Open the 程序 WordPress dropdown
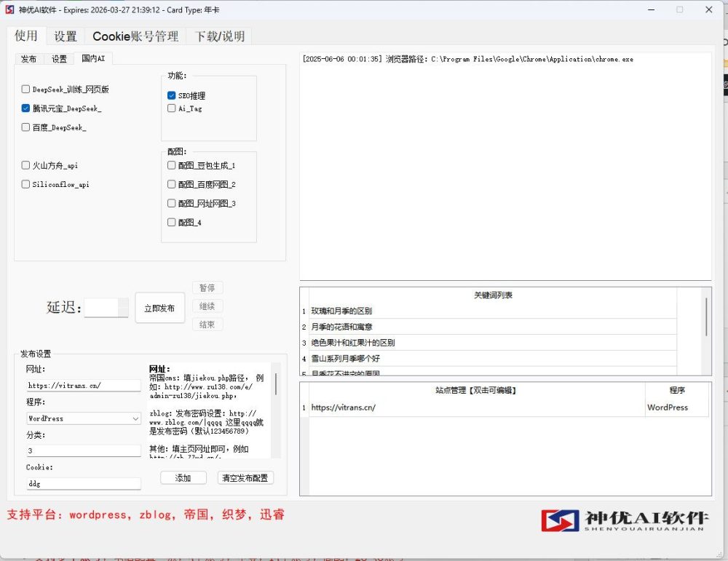The image size is (728, 561). (84, 418)
